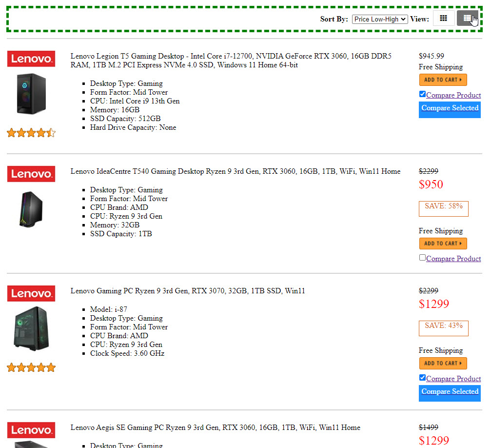Uncheck compare checkbox for Lenovo Gaming PC
Screen dimensions: 491x448
point(422,378)
